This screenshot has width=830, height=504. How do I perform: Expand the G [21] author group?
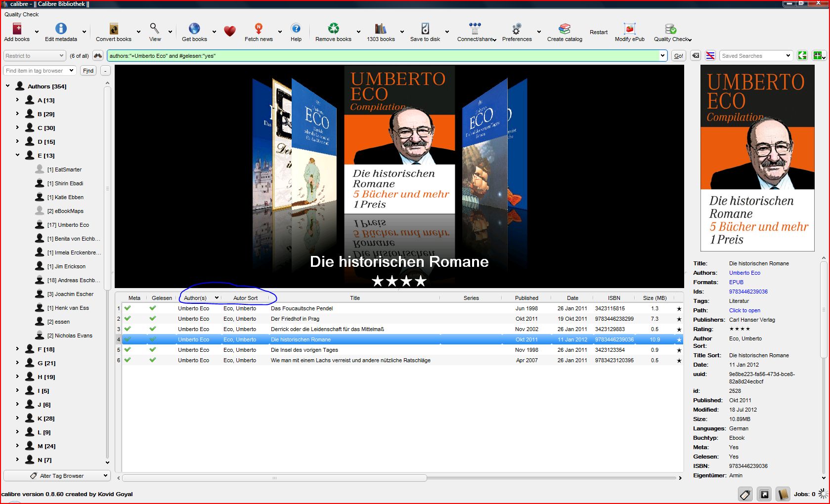tap(17, 363)
